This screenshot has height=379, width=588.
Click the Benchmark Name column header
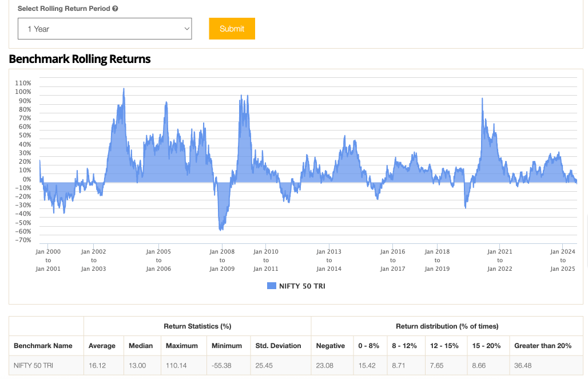pyautogui.click(x=43, y=346)
